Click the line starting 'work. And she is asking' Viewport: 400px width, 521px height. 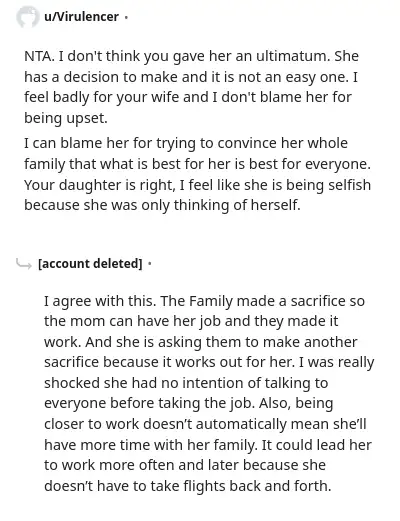201,342
